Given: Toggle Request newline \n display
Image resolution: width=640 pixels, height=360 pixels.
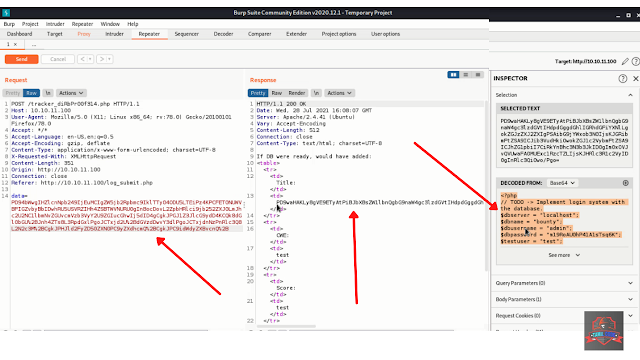Looking at the screenshot, I should point(48,93).
